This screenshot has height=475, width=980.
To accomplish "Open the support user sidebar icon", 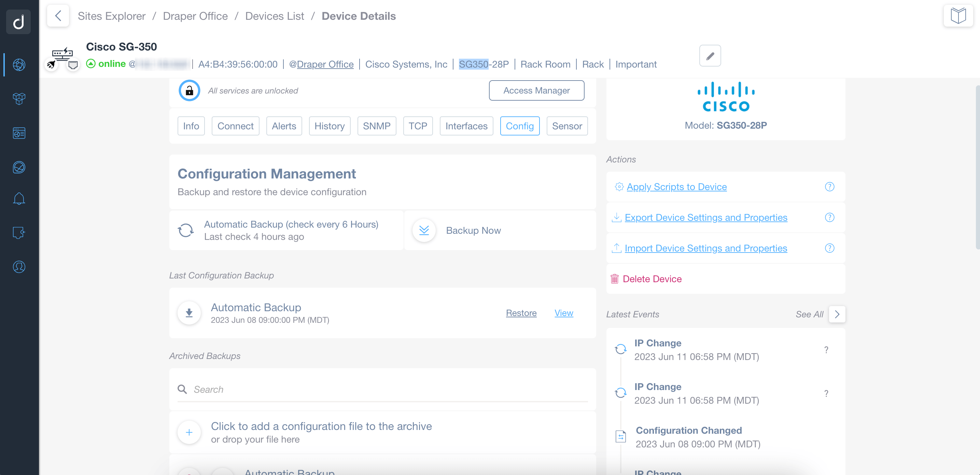I will [19, 267].
